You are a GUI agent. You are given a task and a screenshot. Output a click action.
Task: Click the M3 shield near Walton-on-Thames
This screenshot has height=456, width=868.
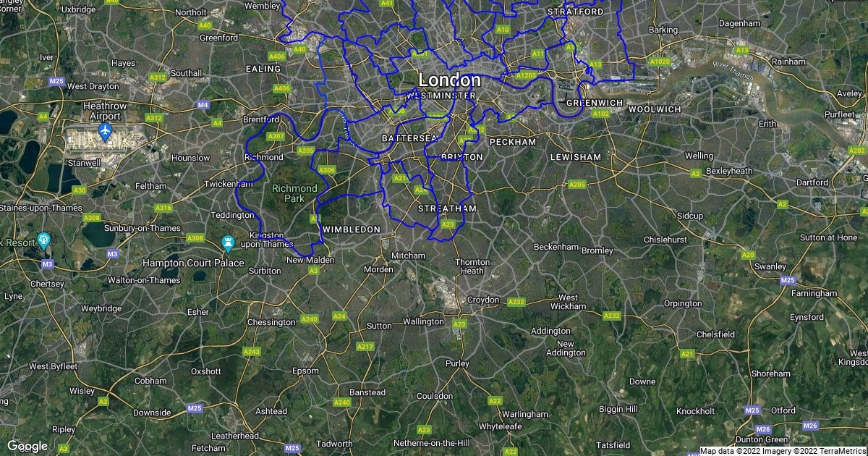(112, 254)
